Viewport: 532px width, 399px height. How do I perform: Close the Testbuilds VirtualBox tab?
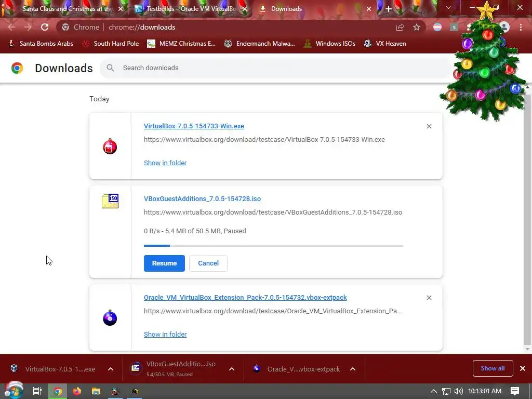point(245,9)
